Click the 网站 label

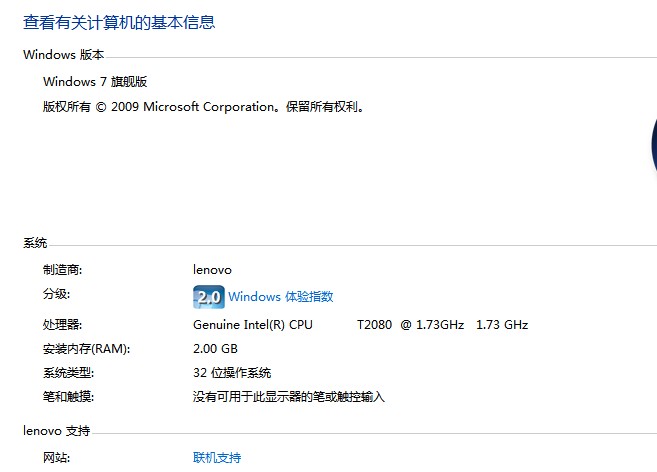tap(56, 457)
